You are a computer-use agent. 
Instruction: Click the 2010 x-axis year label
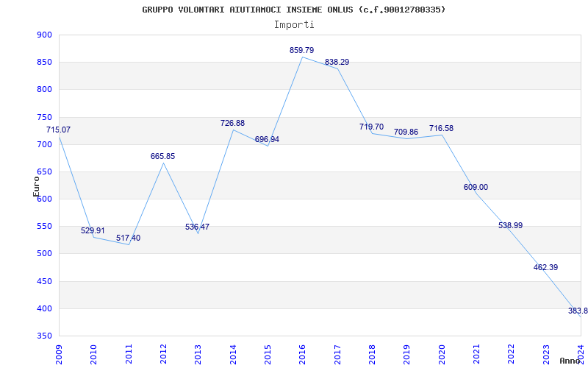tap(94, 355)
